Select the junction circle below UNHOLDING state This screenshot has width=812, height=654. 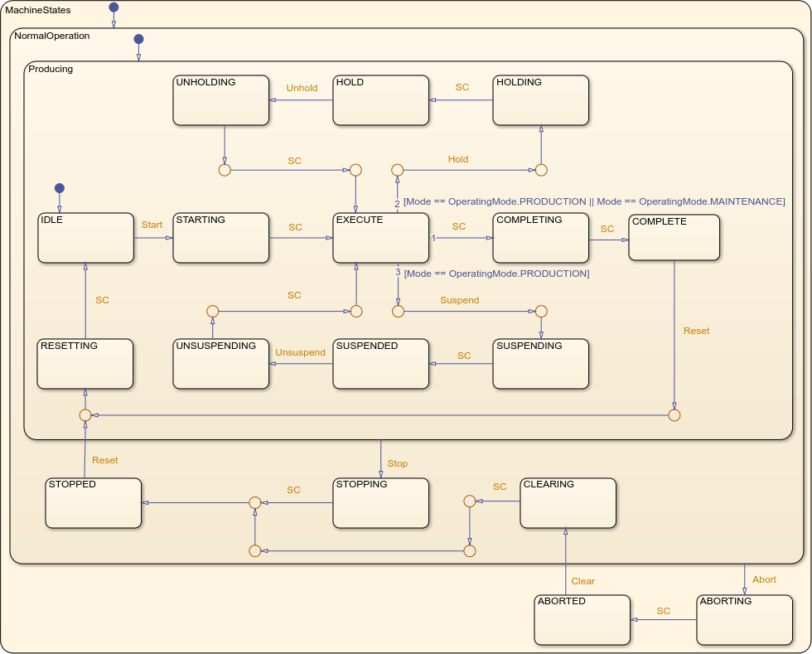click(224, 170)
